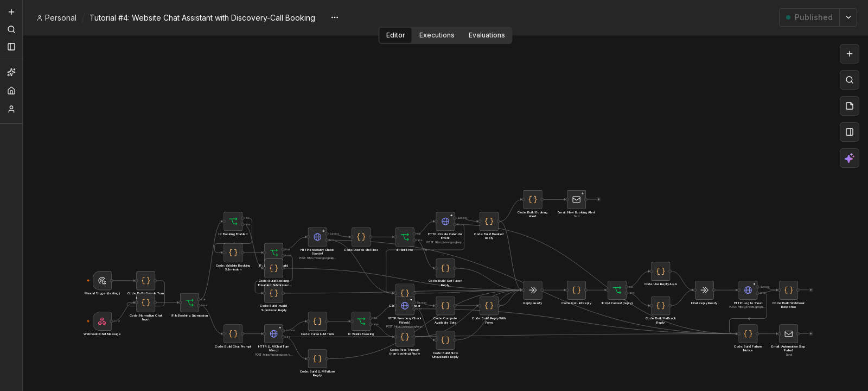This screenshot has width=868, height=391.
Task: Select the Code: Build LLM Failure Reply node
Action: click(x=317, y=359)
